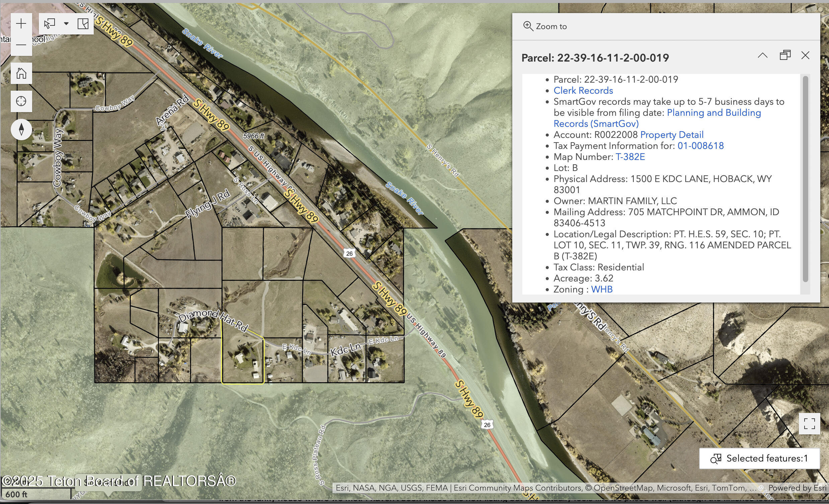The width and height of the screenshot is (829, 504).
Task: Close the parcel information popup
Action: [x=805, y=55]
